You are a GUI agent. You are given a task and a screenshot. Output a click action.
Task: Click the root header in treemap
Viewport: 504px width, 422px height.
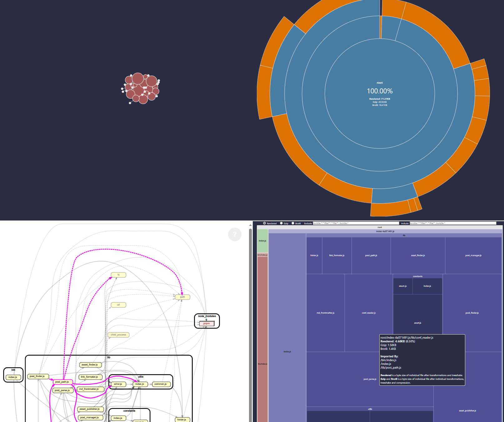pyautogui.click(x=380, y=227)
